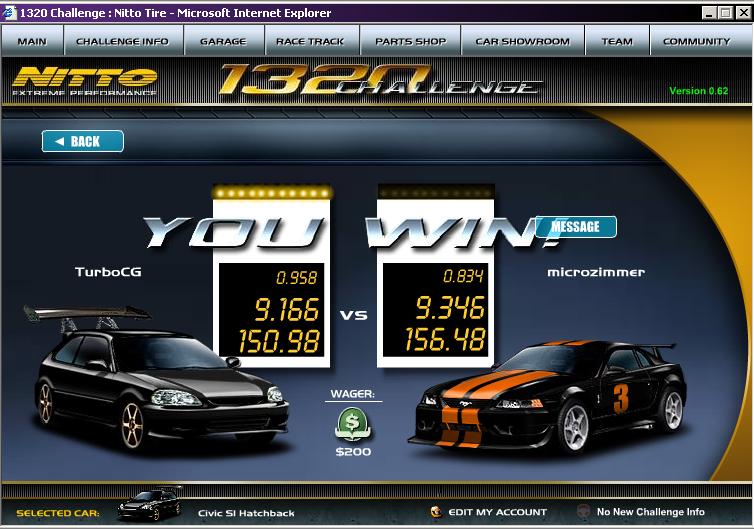Click the Version 0.62 text
754x529 pixels.
698,91
